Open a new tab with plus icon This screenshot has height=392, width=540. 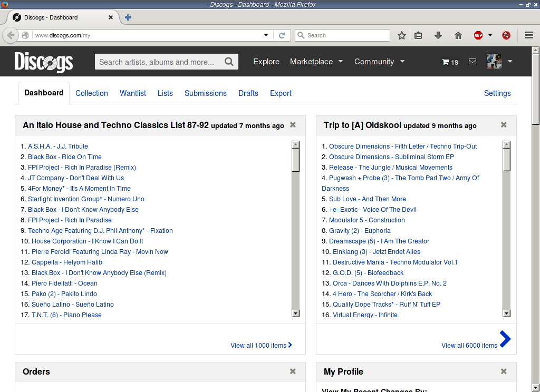(x=128, y=17)
